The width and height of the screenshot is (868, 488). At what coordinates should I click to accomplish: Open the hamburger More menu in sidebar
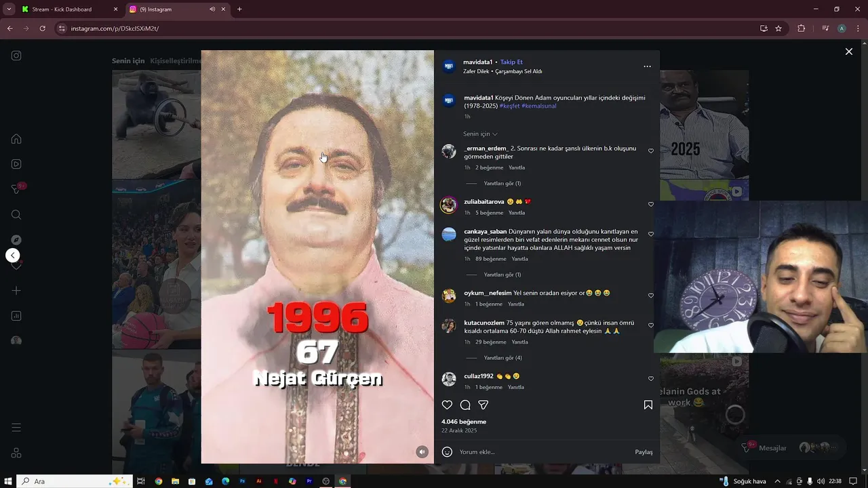click(x=16, y=428)
